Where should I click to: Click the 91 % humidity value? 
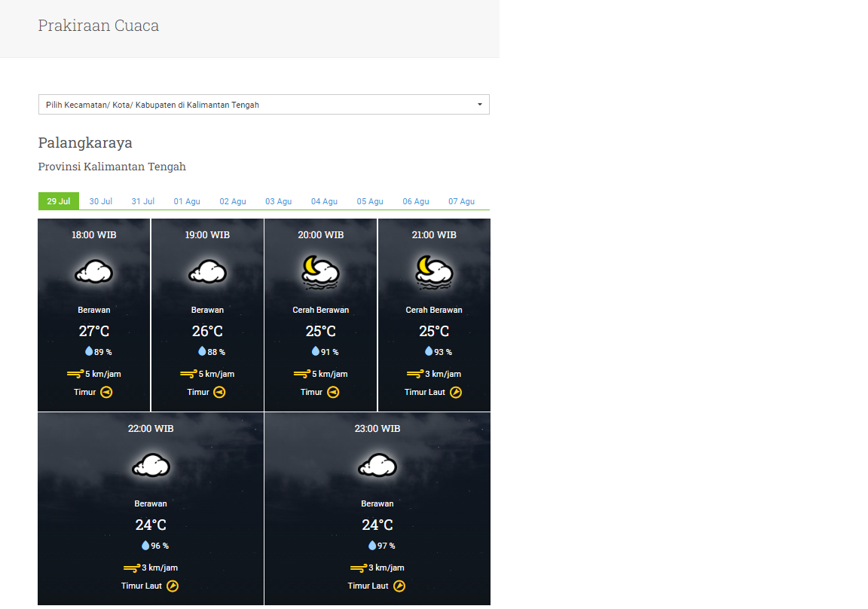(x=330, y=352)
